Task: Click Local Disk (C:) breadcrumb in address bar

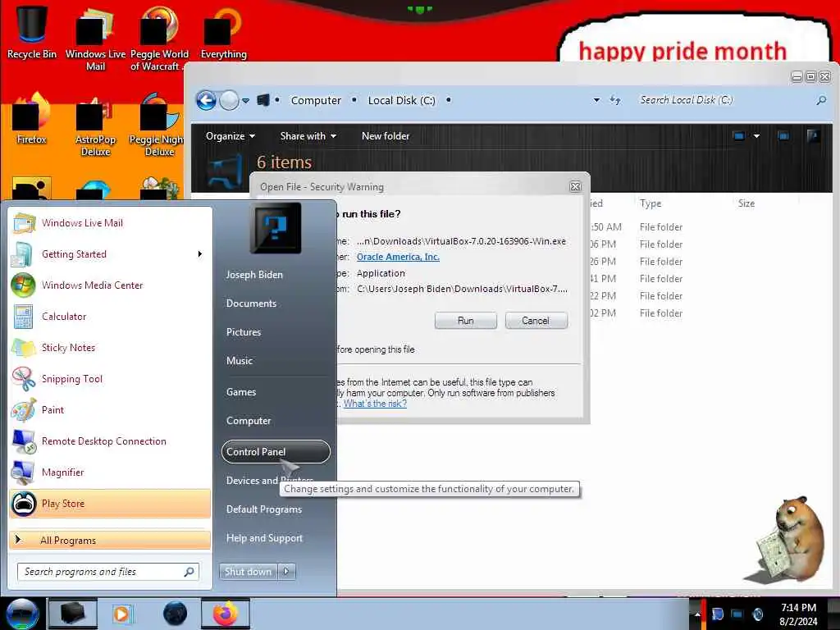Action: (401, 100)
